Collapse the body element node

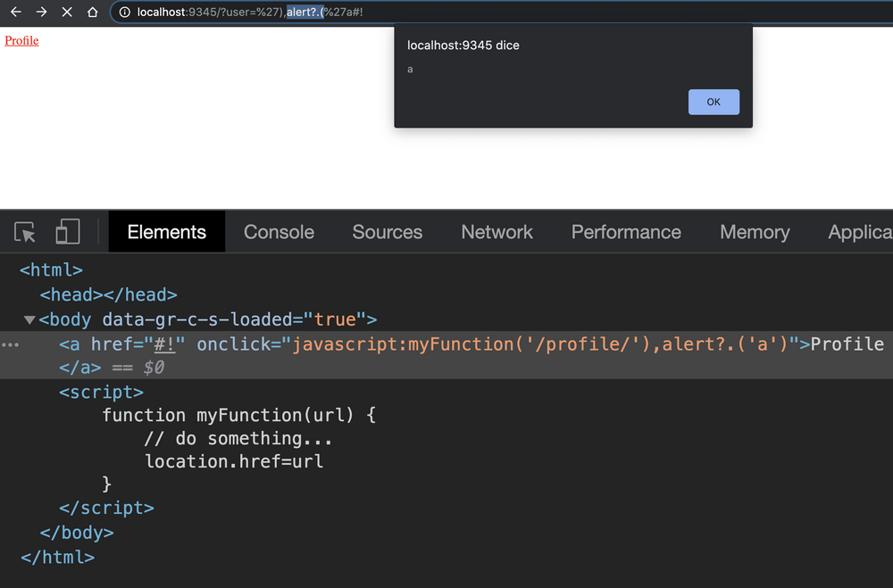[29, 319]
